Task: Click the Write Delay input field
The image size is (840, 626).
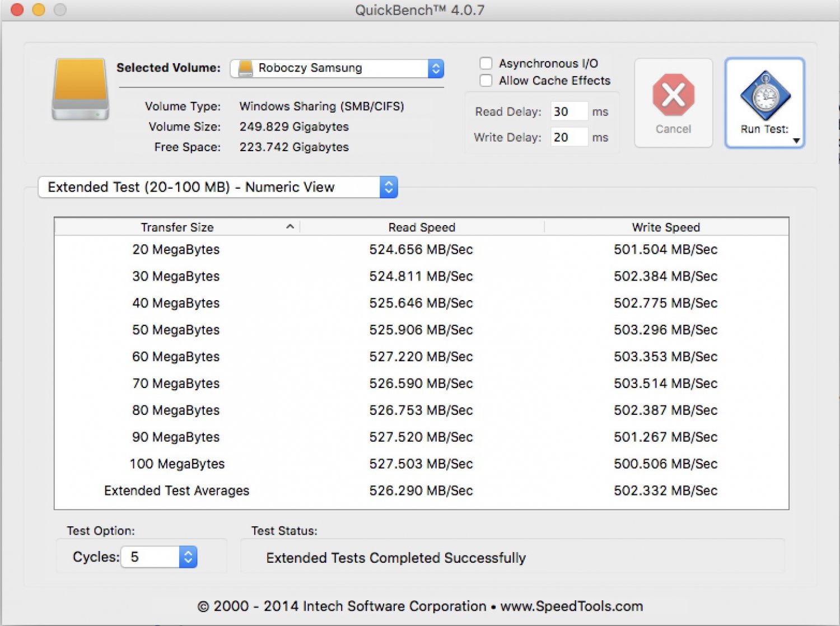Action: click(569, 137)
